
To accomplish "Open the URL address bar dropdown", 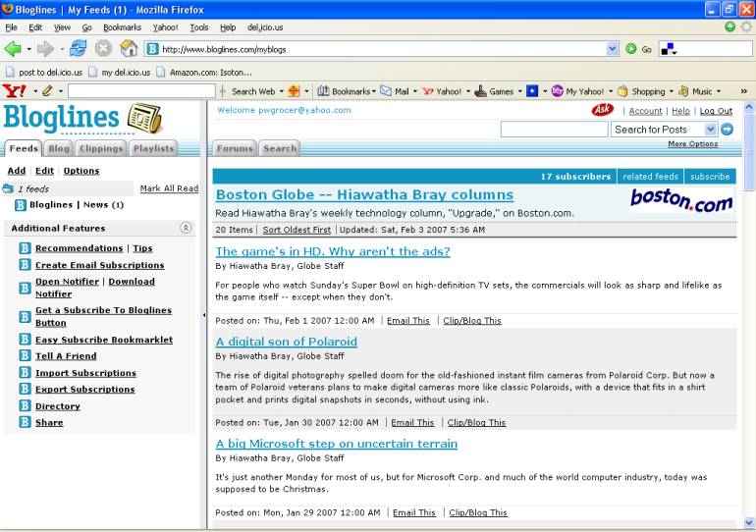I will [x=613, y=49].
